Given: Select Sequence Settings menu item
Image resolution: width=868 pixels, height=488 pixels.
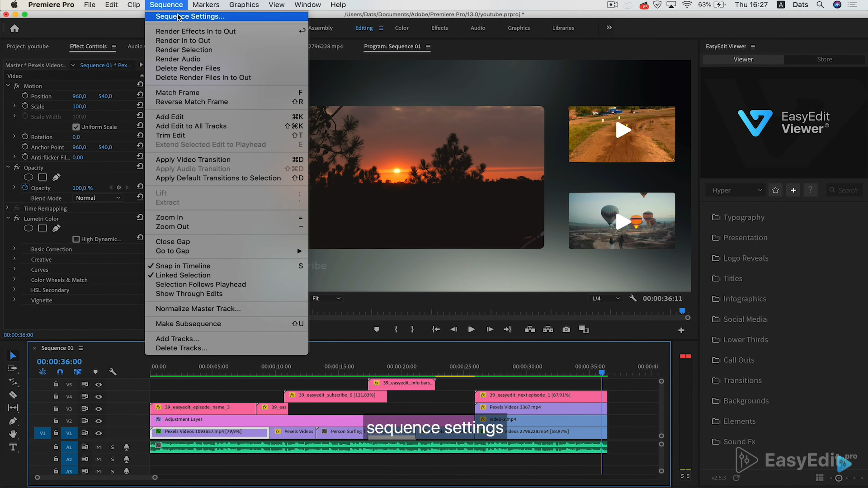Looking at the screenshot, I should pyautogui.click(x=189, y=16).
